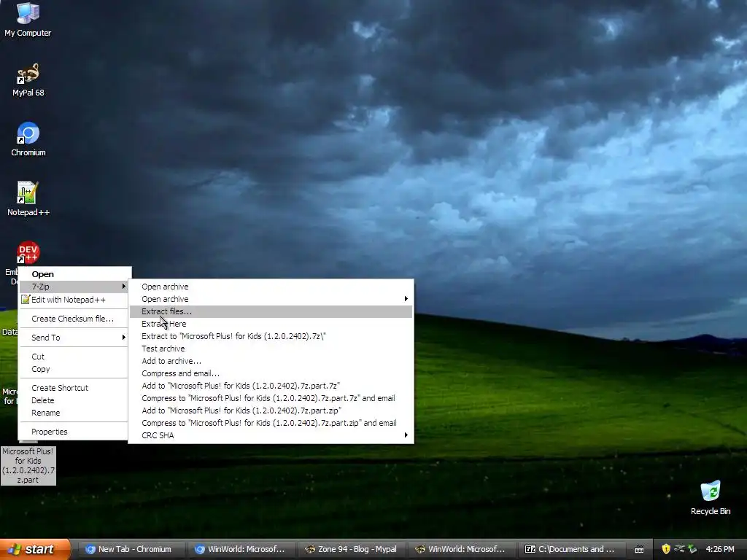Image resolution: width=747 pixels, height=560 pixels.
Task: Click the 4:26 PM taskbar clock
Action: 720,549
